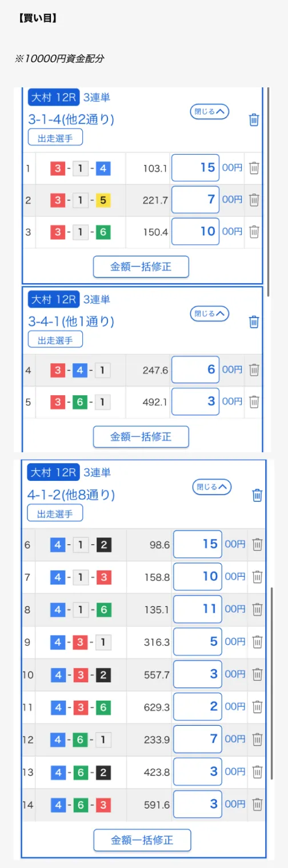Viewport: 288px width, 868px height.
Task: Click 金額一括修正 under the 3-4-1 group
Action: [141, 437]
